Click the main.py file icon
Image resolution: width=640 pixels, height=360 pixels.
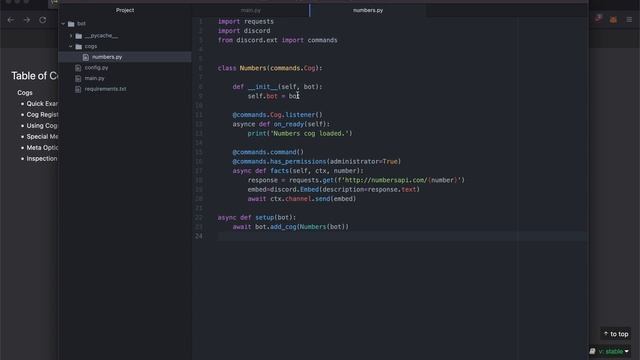coord(78,78)
